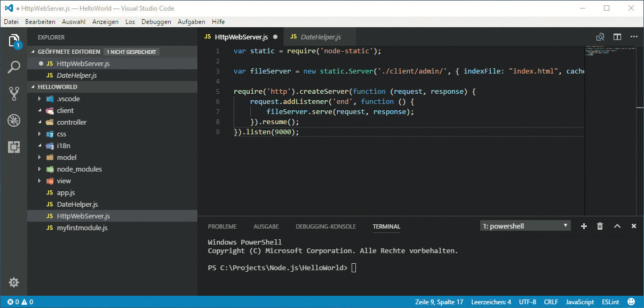Switch to the DateHelper.js editor tab
The image size is (644, 308).
click(x=320, y=37)
